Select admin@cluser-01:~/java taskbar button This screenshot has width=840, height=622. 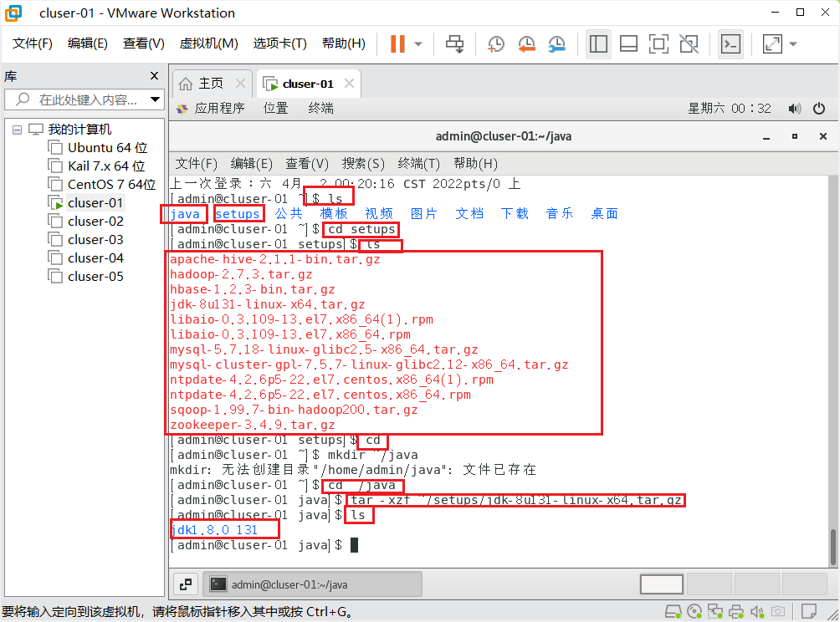click(312, 584)
